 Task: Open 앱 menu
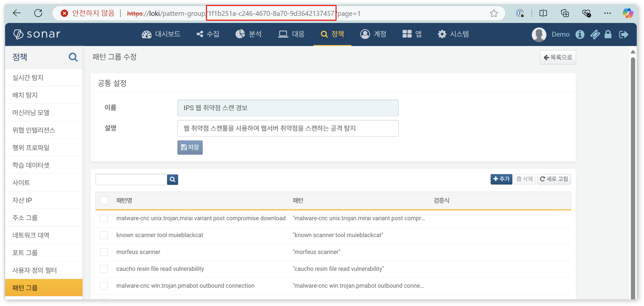coord(412,34)
